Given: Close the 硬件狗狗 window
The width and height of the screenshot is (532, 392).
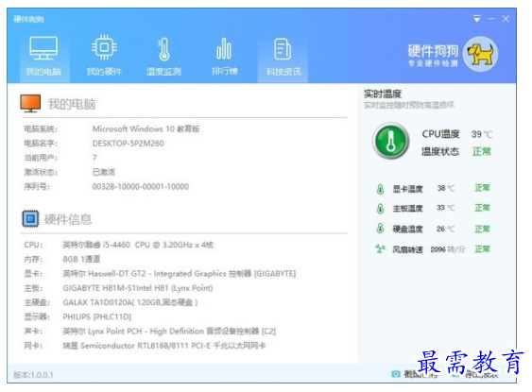Looking at the screenshot, I should point(506,19).
